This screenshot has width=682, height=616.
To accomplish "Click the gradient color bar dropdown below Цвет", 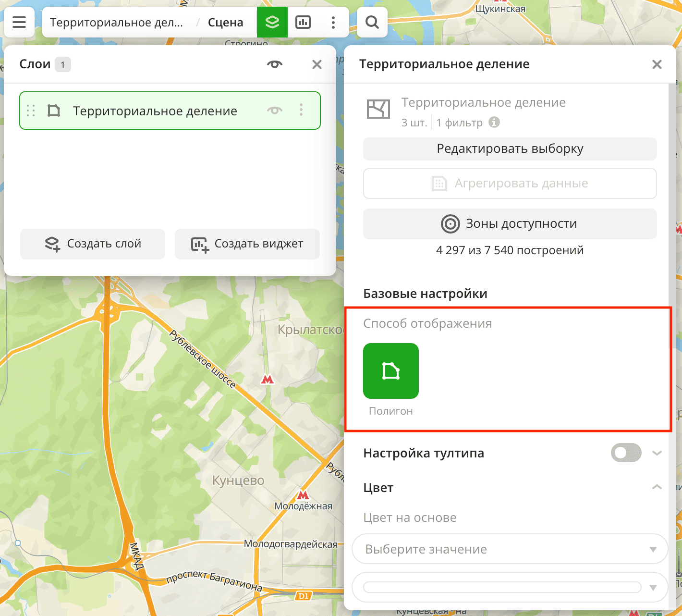I will pyautogui.click(x=509, y=587).
